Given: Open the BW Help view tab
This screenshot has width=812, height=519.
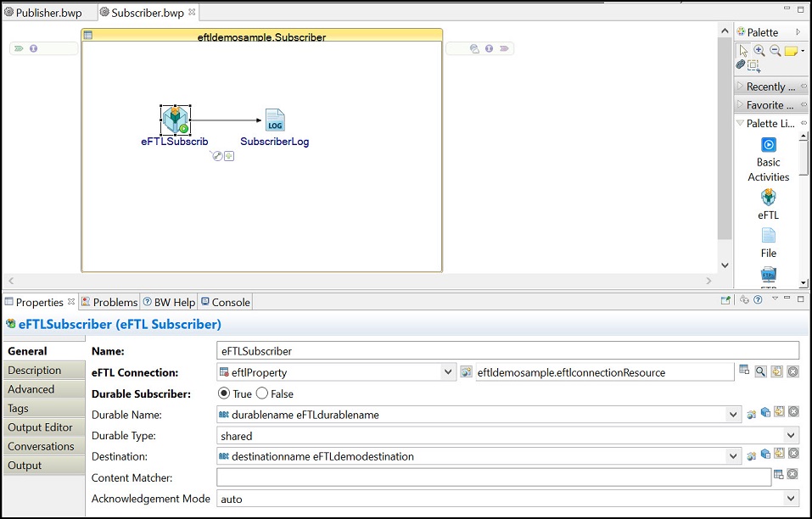Looking at the screenshot, I should coord(170,302).
